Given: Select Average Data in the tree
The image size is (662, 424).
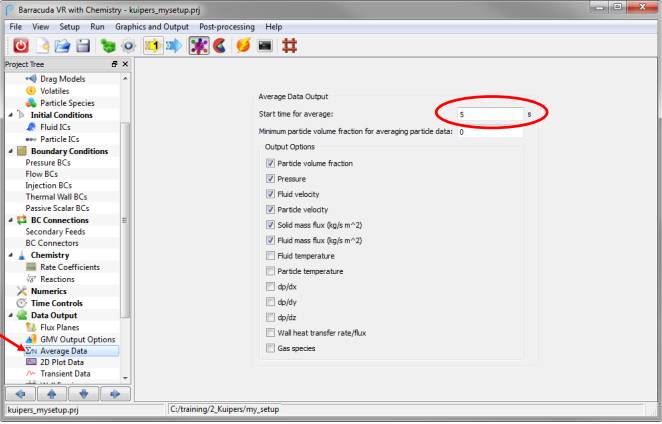Looking at the screenshot, I should [64, 351].
